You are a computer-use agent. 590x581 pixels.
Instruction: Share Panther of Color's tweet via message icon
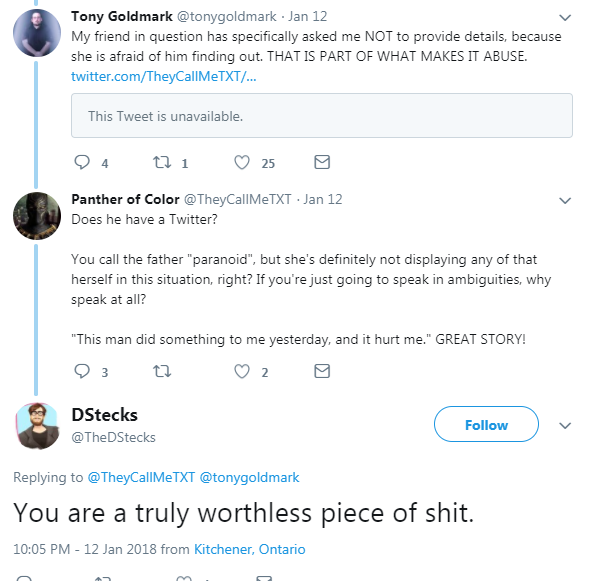(x=322, y=371)
